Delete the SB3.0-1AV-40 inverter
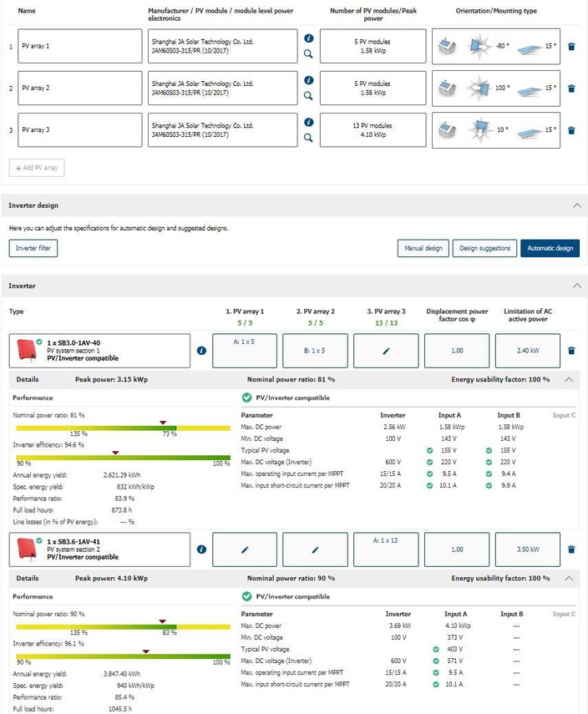 [x=571, y=351]
